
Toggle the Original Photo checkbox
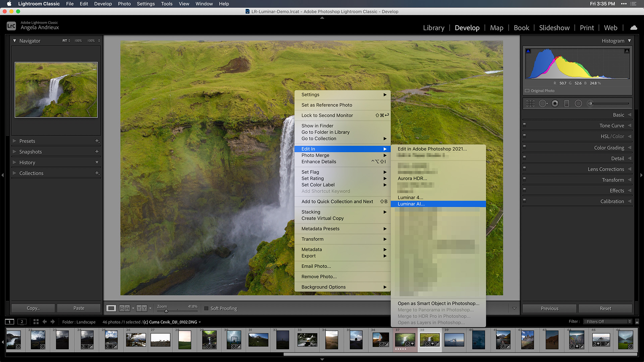(528, 90)
